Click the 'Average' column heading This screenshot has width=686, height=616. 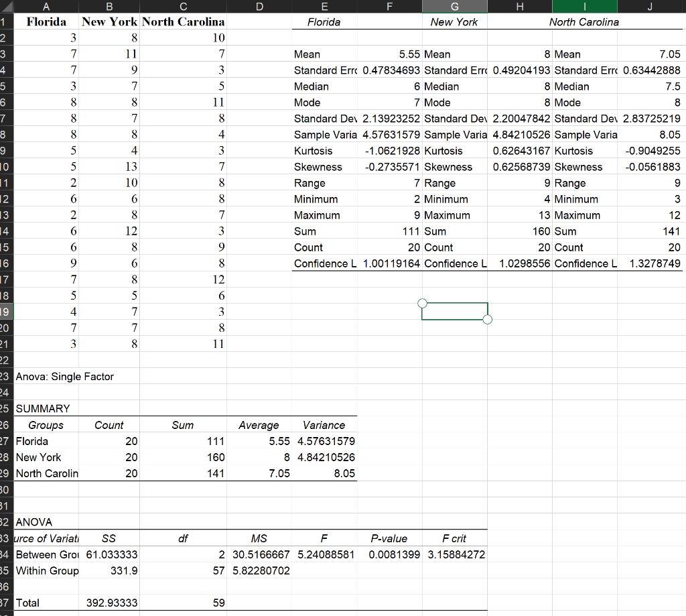click(259, 425)
